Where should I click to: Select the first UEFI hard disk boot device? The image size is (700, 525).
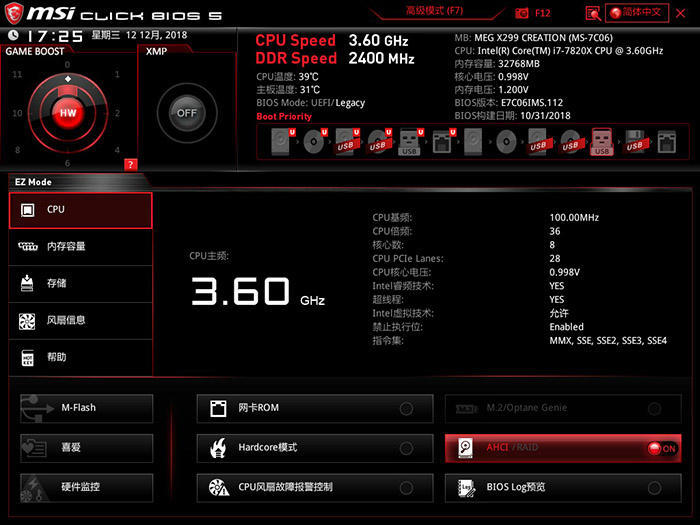point(283,142)
